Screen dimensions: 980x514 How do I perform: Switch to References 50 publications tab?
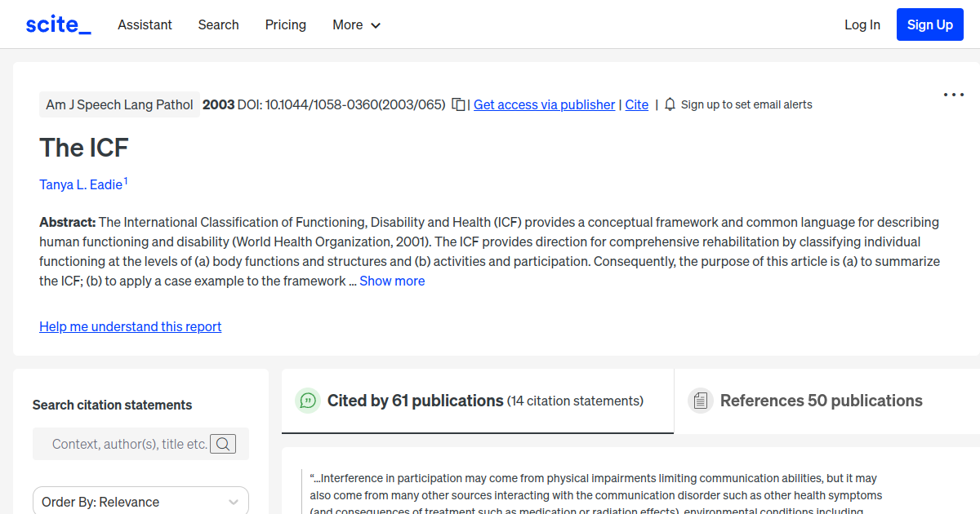pyautogui.click(x=821, y=401)
